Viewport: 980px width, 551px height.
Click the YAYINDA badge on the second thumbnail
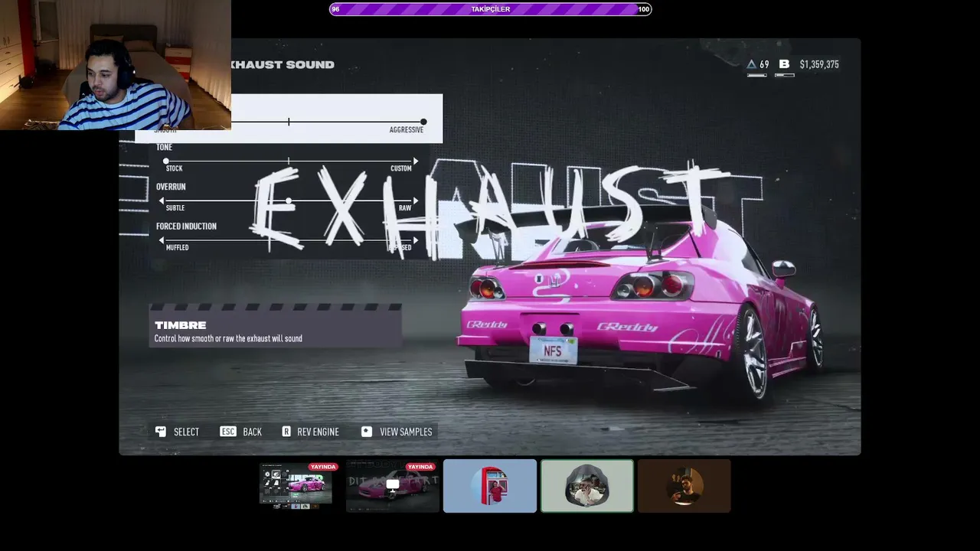coord(420,467)
